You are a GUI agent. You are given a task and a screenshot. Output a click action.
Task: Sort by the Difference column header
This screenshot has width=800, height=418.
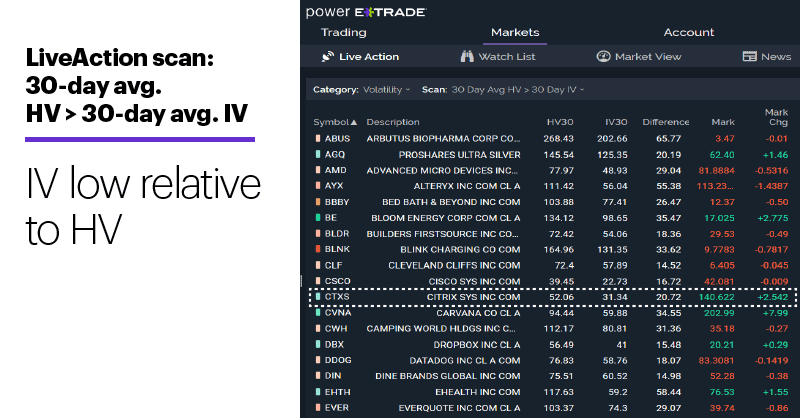(x=666, y=122)
